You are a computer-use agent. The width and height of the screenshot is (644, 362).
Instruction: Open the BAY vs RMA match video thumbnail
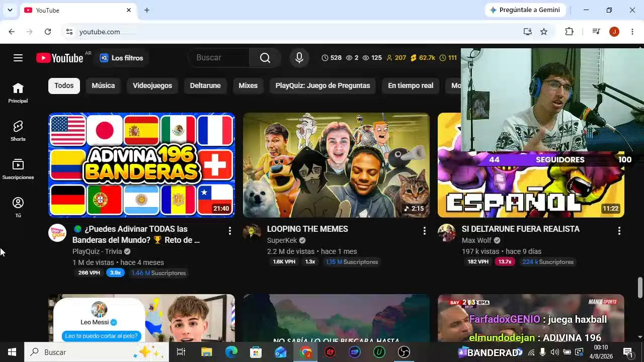coord(531,318)
